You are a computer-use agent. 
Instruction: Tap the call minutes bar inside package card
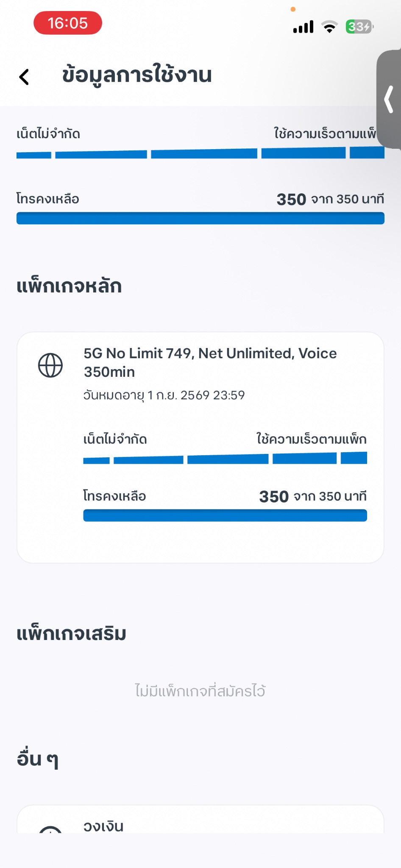pos(225,515)
